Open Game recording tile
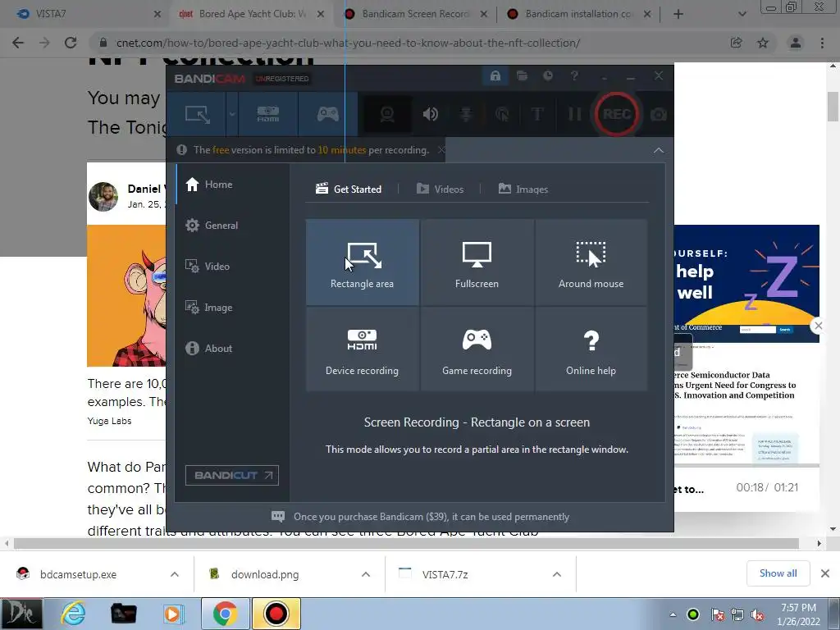This screenshot has width=840, height=630. click(477, 349)
